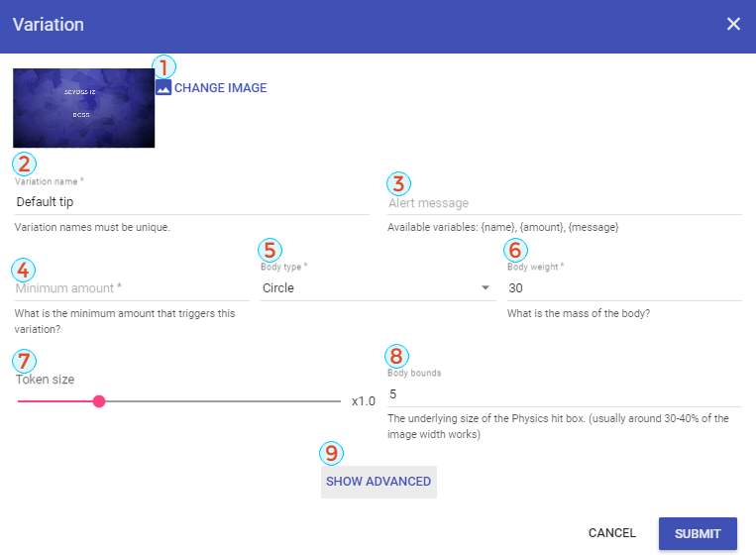Submit the variation form
Viewport: 756px width, 555px height.
point(698,533)
